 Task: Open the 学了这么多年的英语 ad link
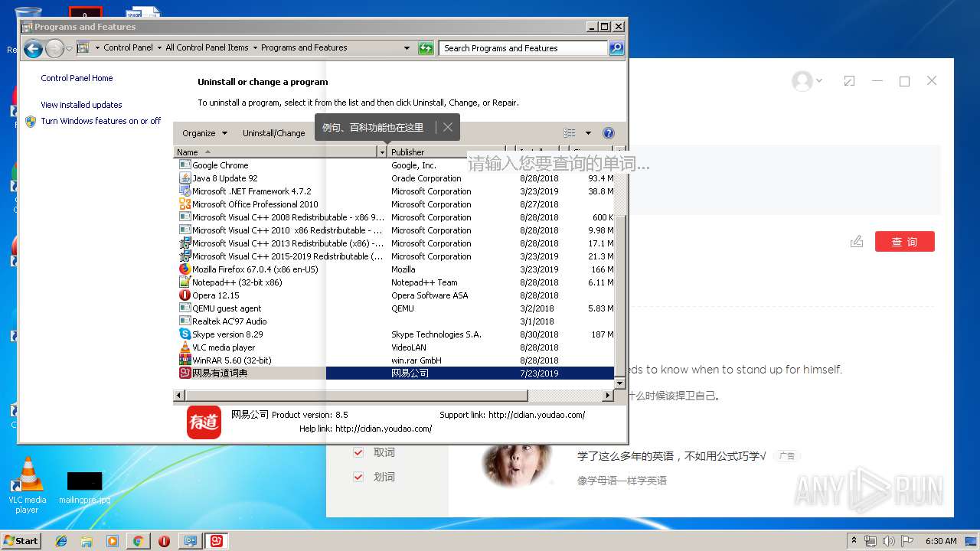(x=671, y=456)
